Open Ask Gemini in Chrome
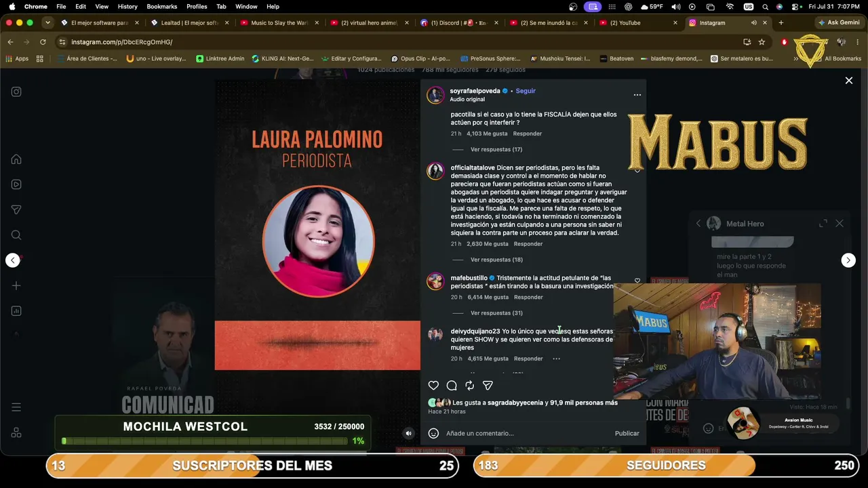Viewport: 868px width, 488px height. coord(839,22)
